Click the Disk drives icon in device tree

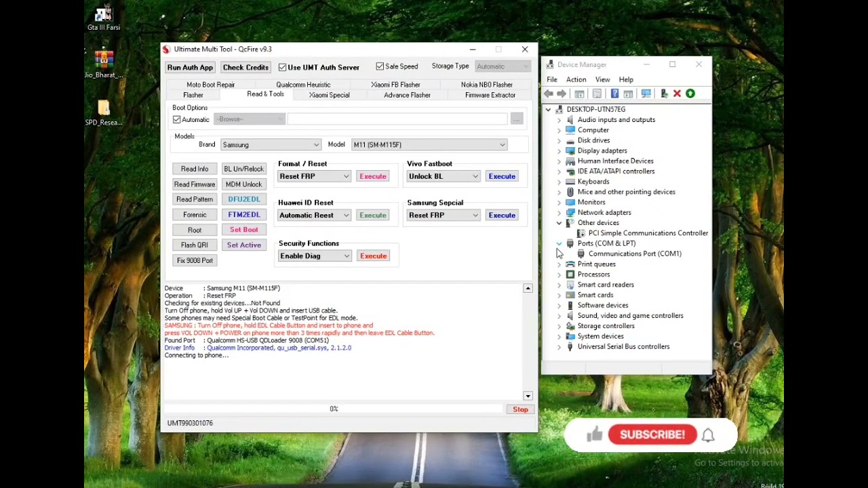click(x=570, y=140)
